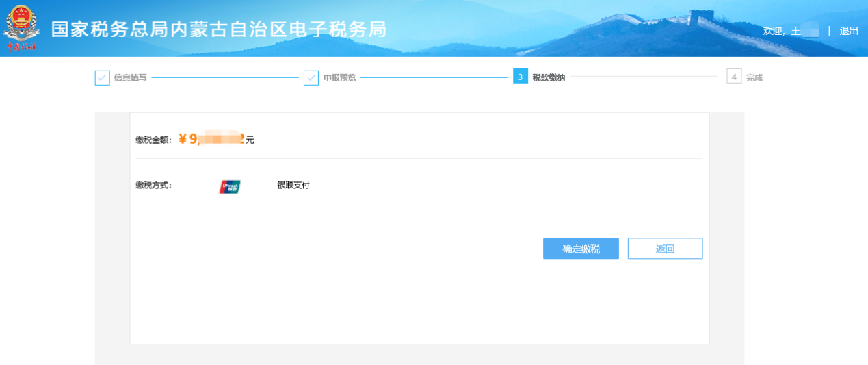Select the 税款缴纳 step label
This screenshot has width=868, height=365.
pyautogui.click(x=549, y=77)
